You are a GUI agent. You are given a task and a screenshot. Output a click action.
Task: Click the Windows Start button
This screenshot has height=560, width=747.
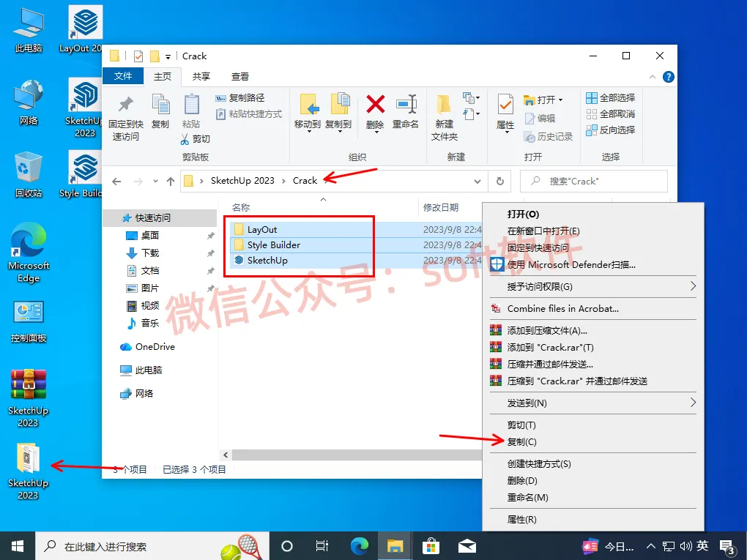coord(18,546)
